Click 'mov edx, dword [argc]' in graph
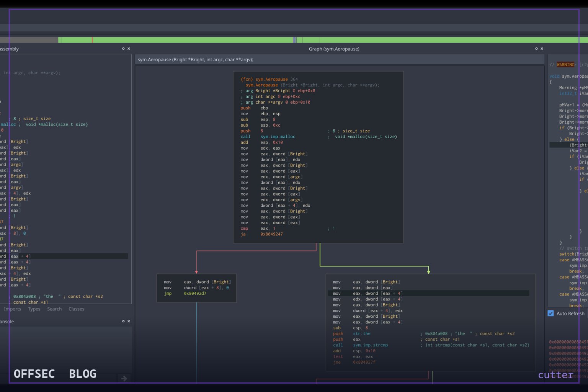This screenshot has width=588, height=392. coord(271,177)
